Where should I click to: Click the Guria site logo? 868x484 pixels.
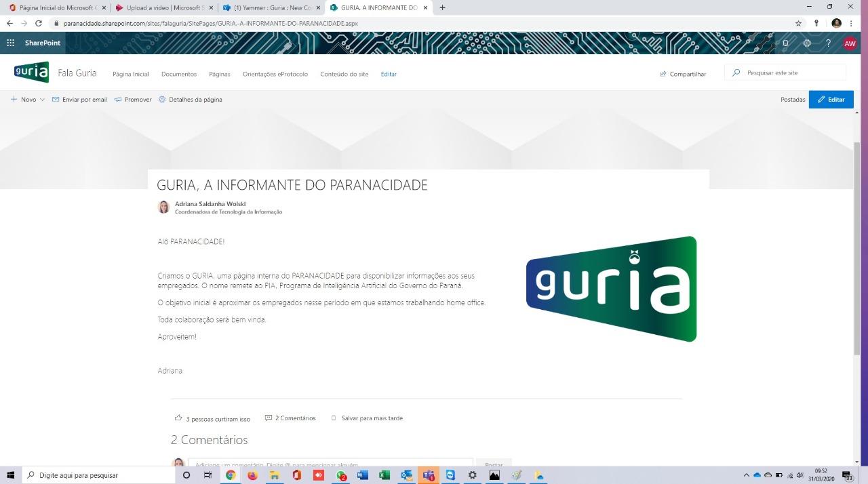tap(31, 73)
